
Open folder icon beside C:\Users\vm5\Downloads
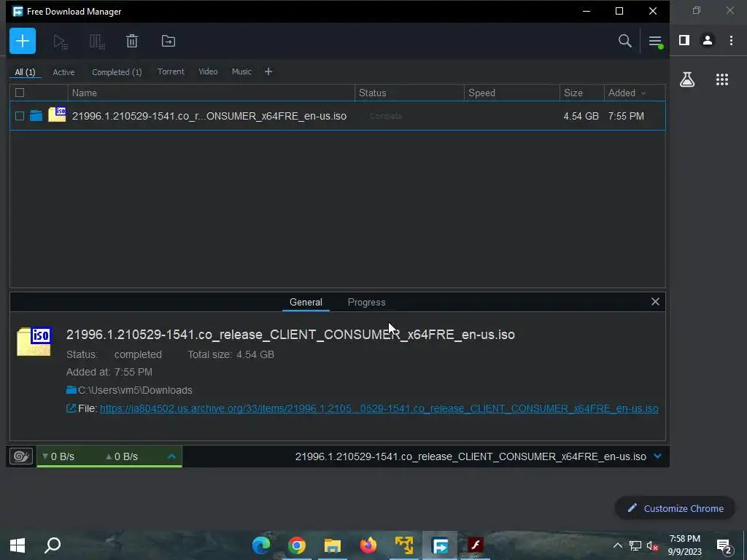pyautogui.click(x=71, y=390)
